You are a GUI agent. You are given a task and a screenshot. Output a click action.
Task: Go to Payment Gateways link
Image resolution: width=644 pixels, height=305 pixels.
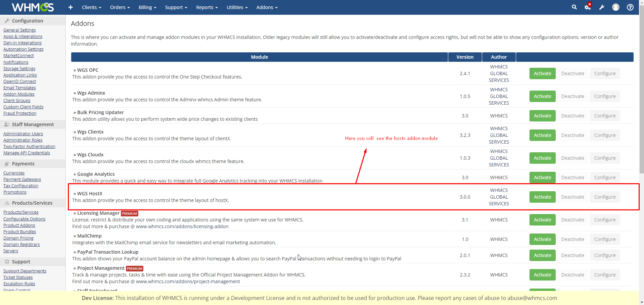(22, 179)
